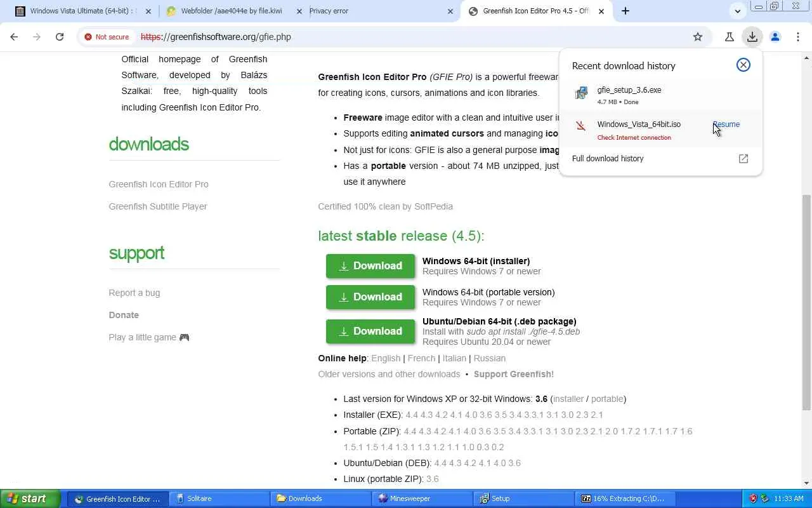The width and height of the screenshot is (812, 508).
Task: Click the Windows_Vista_64bit.iso file name
Action: click(x=639, y=124)
